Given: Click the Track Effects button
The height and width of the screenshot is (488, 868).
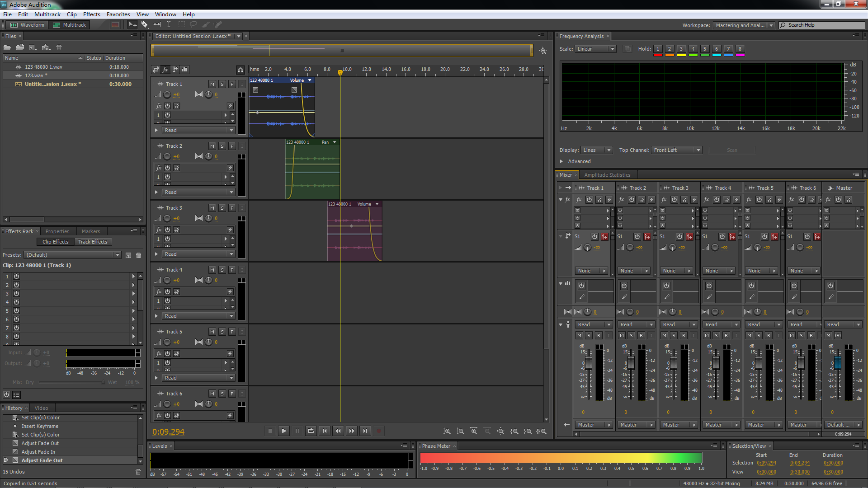Looking at the screenshot, I should point(93,242).
